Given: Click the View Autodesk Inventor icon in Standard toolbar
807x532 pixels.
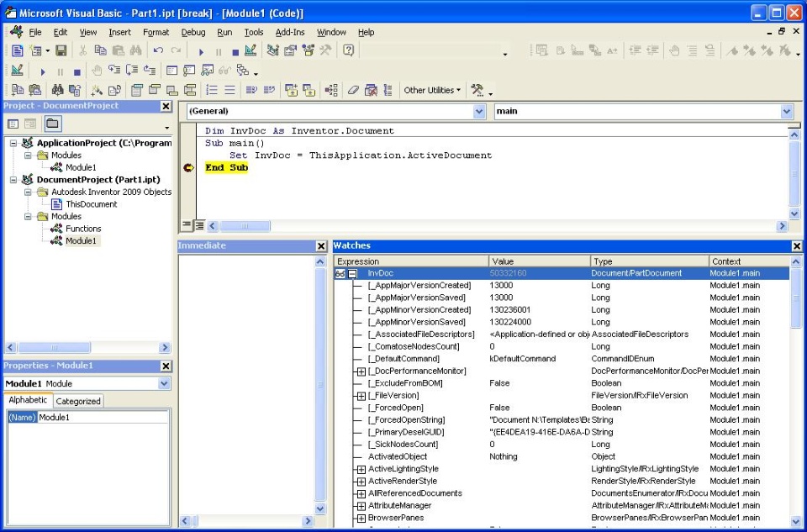Looking at the screenshot, I should pyautogui.click(x=17, y=50).
